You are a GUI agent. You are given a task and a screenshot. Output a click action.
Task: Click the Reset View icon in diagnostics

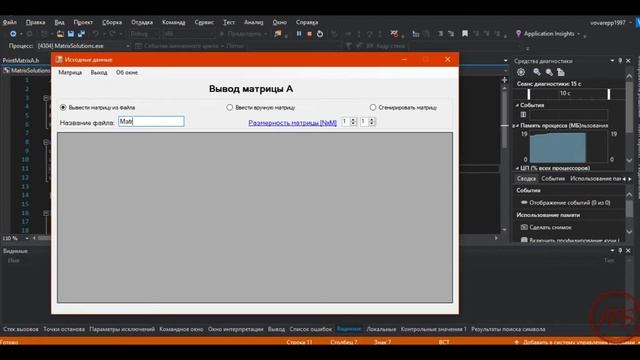click(x=561, y=72)
